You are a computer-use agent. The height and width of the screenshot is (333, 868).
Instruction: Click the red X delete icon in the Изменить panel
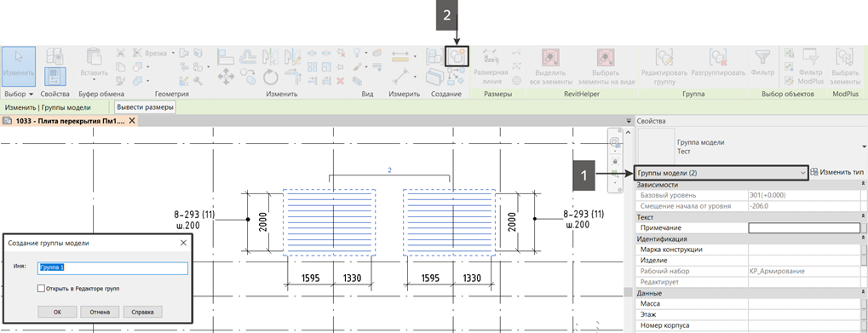[x=341, y=80]
